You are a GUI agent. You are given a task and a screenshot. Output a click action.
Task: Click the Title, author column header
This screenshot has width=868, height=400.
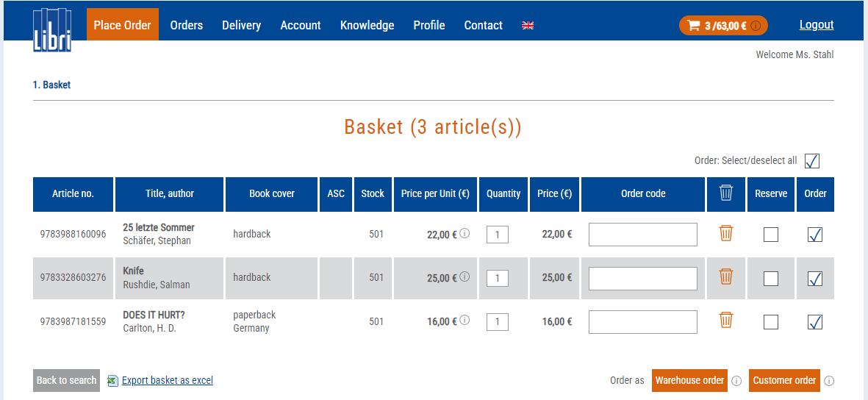click(x=169, y=194)
